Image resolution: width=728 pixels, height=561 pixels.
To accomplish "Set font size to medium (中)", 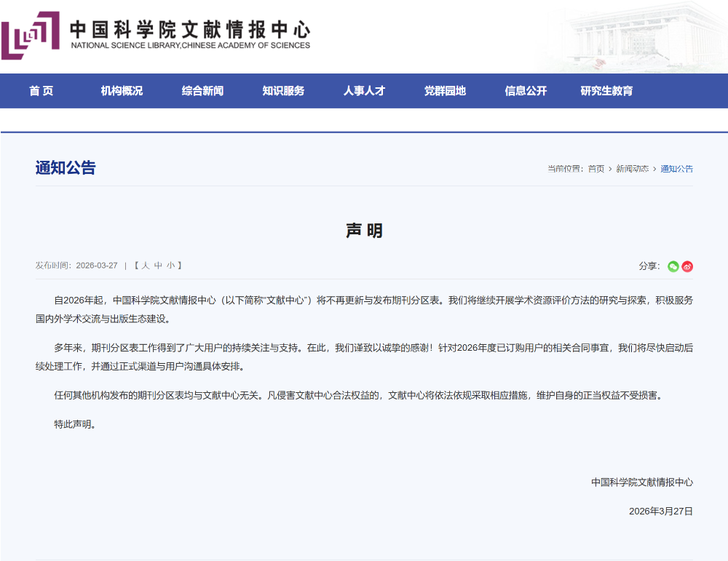I will point(158,266).
